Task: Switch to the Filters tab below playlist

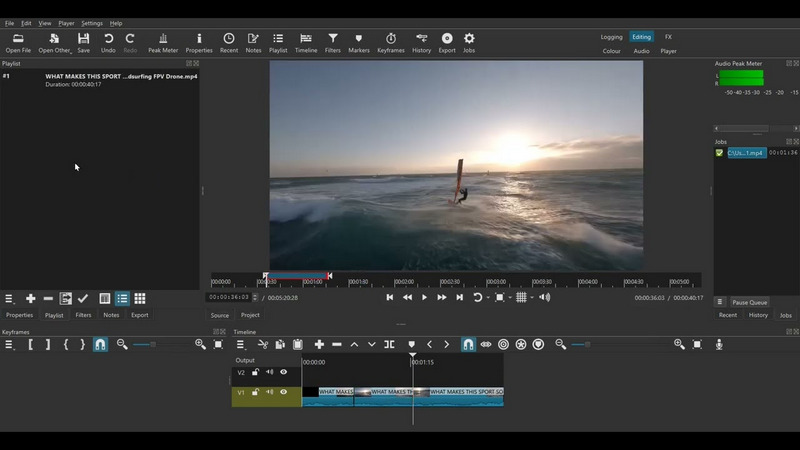Action: [83, 315]
